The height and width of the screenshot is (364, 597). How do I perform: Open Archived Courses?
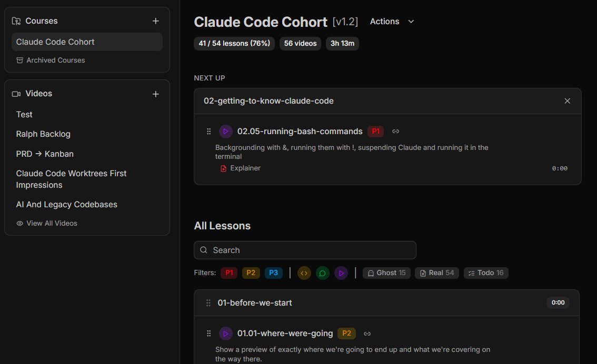coord(51,60)
